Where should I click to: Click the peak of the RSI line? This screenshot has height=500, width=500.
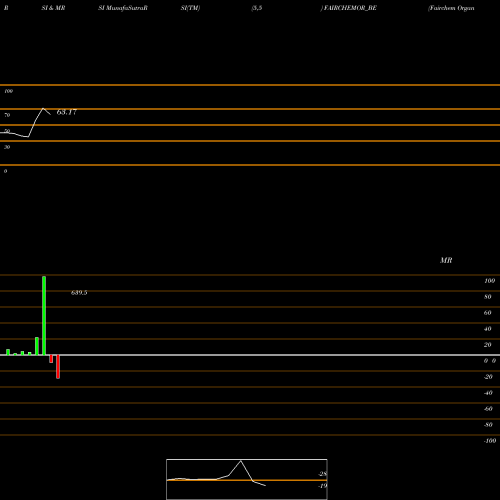click(43, 109)
